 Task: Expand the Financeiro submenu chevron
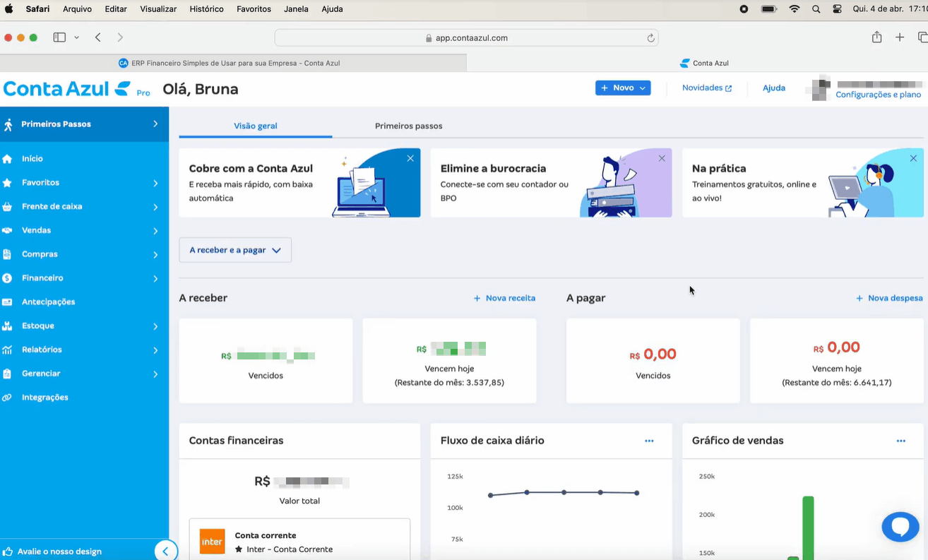(x=155, y=278)
